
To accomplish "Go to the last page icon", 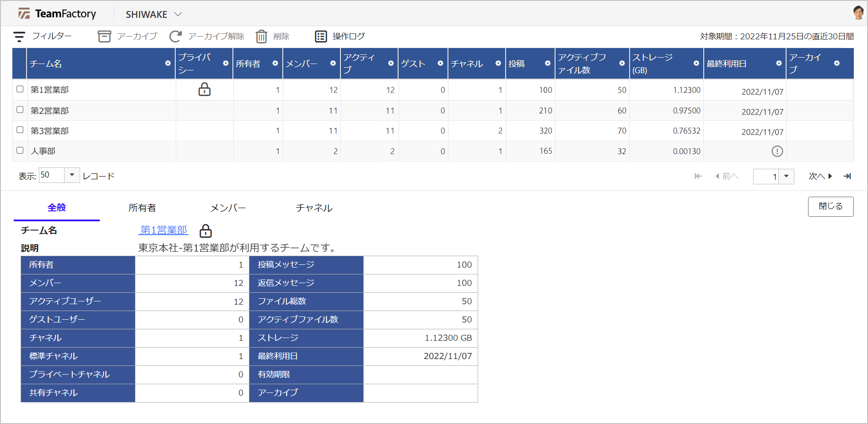I will pos(847,176).
